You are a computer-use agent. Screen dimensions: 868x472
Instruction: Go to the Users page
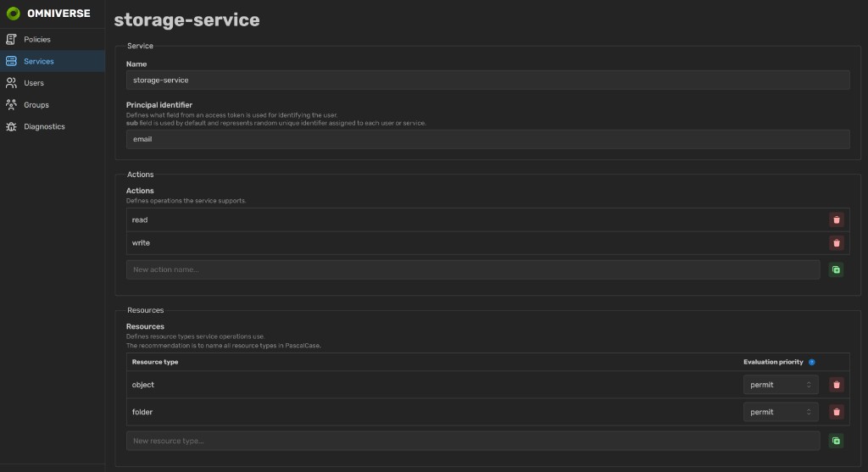tap(53, 83)
